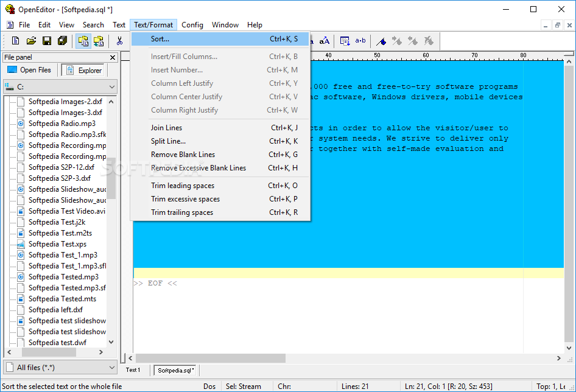Open the C: drive dropdown
The height and width of the screenshot is (392, 576).
point(60,87)
